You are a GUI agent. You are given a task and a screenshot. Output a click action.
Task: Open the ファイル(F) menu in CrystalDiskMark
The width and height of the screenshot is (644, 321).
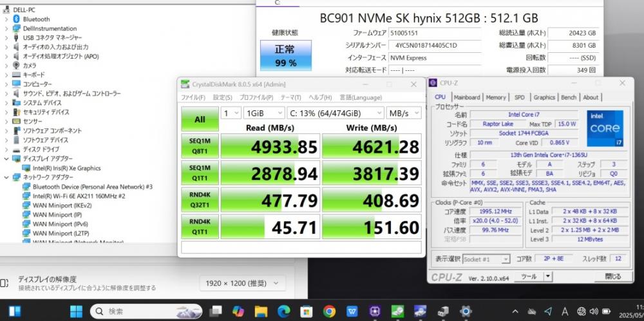coord(193,97)
